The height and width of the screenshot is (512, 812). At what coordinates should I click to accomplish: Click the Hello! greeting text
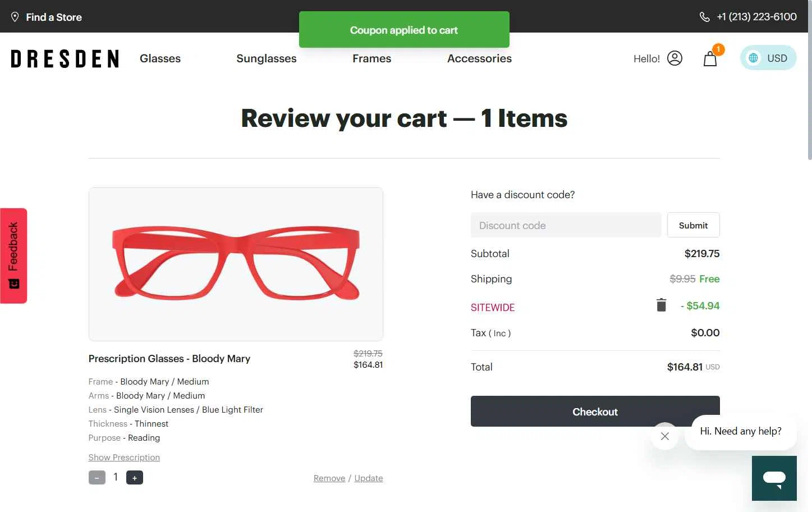(646, 58)
